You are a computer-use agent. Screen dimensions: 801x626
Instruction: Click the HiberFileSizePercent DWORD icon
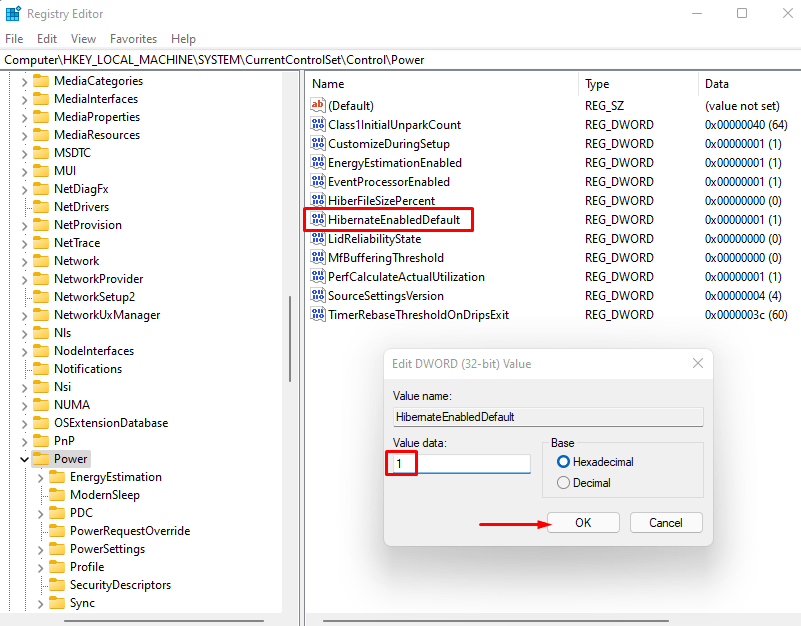point(317,200)
